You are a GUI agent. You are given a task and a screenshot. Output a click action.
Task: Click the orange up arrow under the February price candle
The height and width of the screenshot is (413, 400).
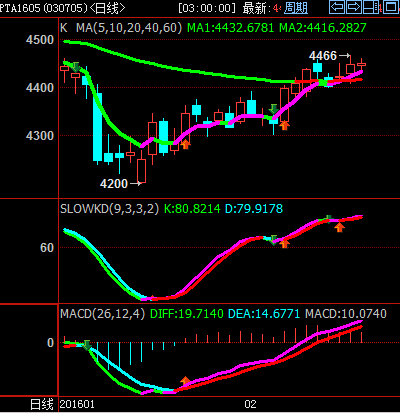coord(284,125)
